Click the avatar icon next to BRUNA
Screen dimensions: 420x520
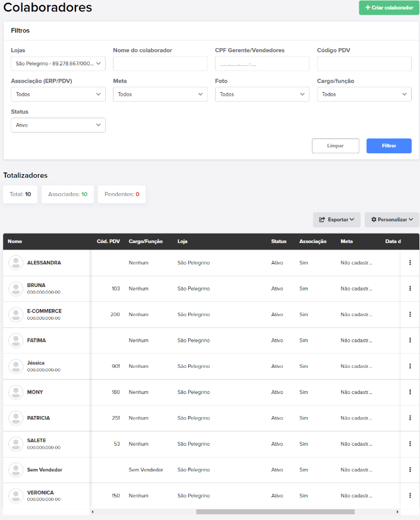(x=15, y=288)
